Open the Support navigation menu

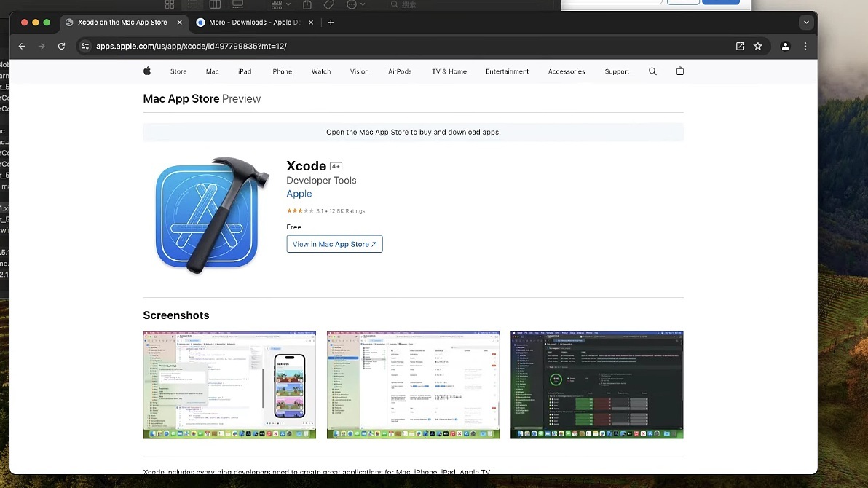[617, 71]
